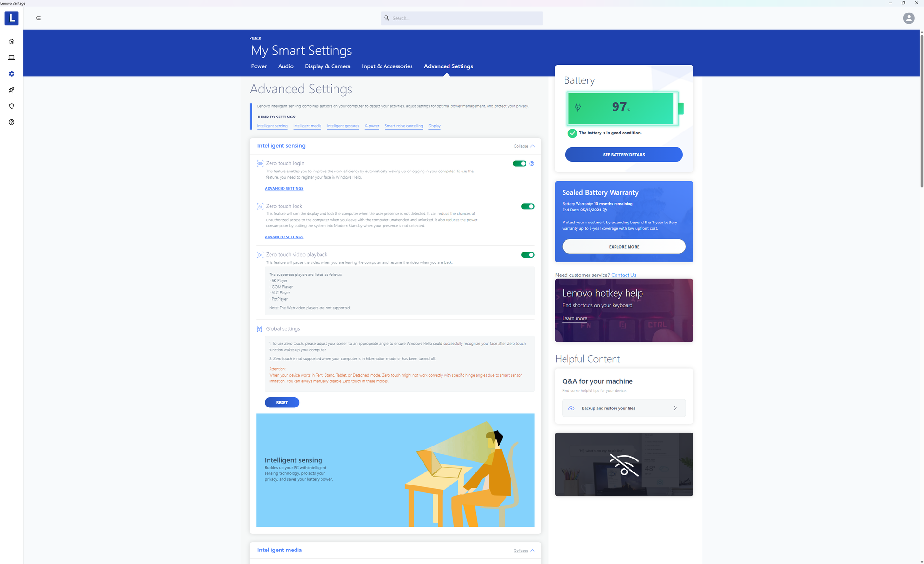Screen dimensions: 924x564
Task: Click the RESET button
Action: 282,403
